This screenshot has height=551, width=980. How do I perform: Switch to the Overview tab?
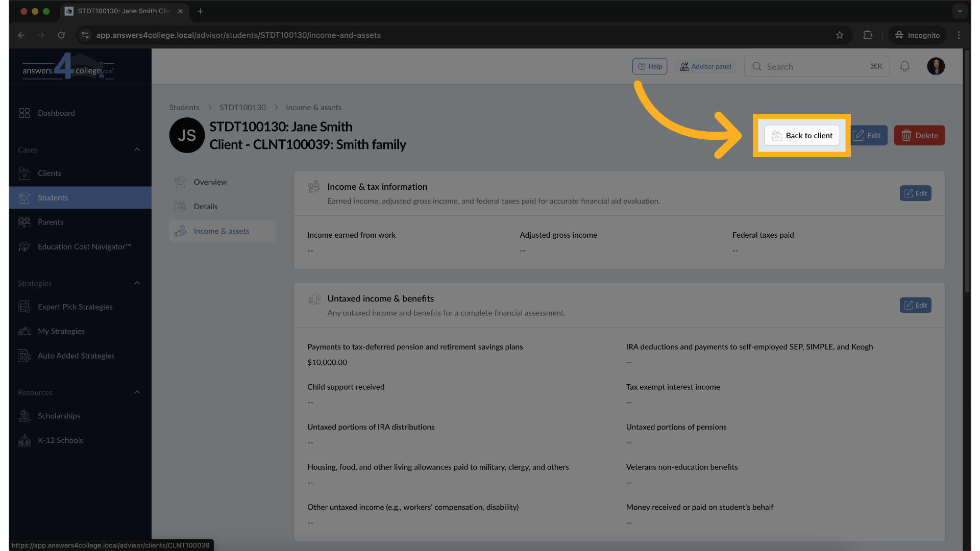tap(210, 182)
